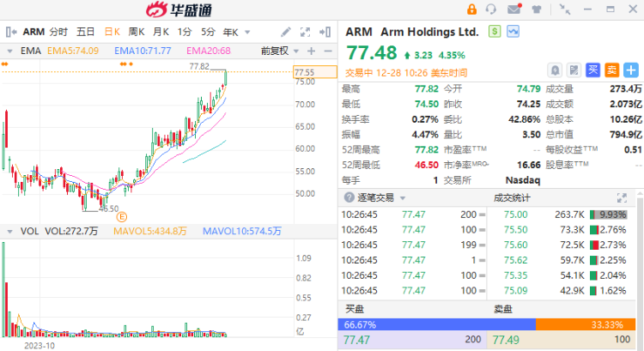Open customer service headset icon
Viewport: 644px width, 351px height.
tap(491, 9)
